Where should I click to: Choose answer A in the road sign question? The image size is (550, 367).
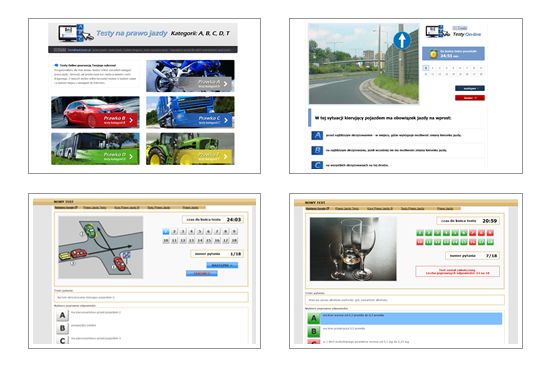point(317,135)
